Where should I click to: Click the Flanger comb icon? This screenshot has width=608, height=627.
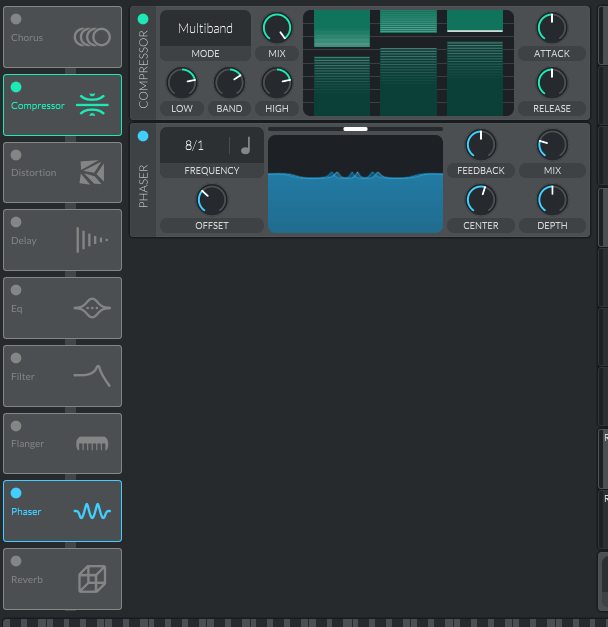92,443
